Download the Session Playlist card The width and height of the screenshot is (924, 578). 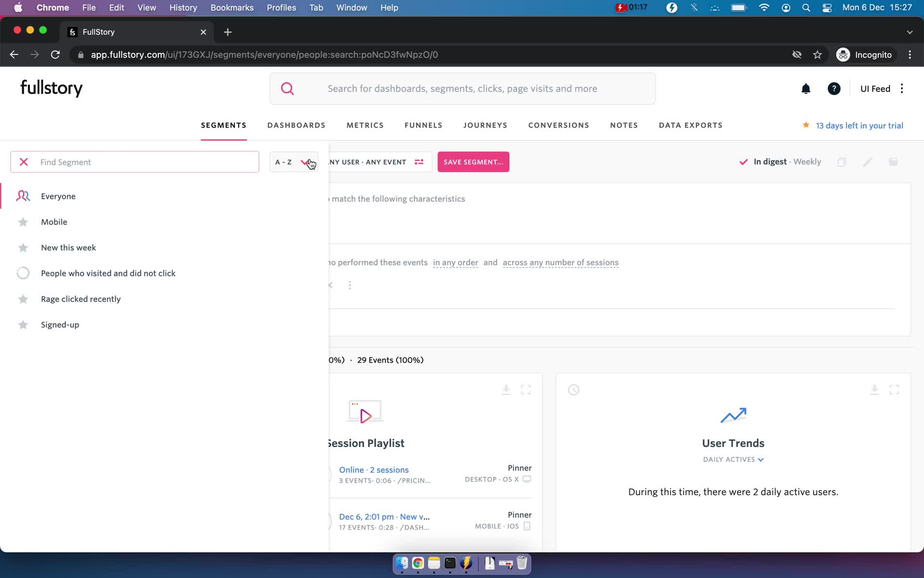tap(506, 390)
